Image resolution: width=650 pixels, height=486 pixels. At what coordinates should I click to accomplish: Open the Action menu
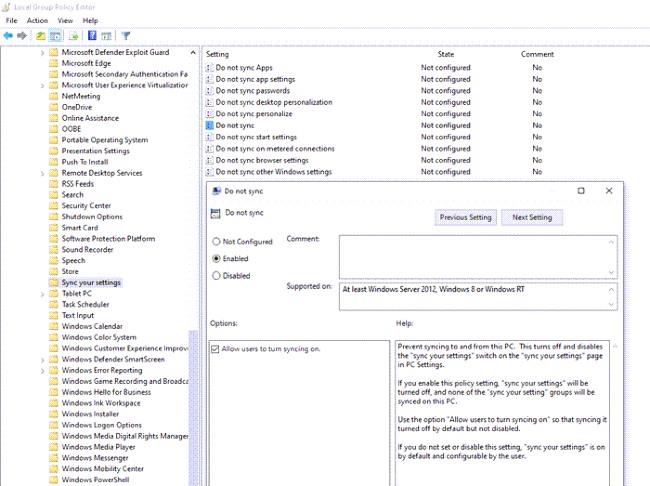click(x=37, y=20)
